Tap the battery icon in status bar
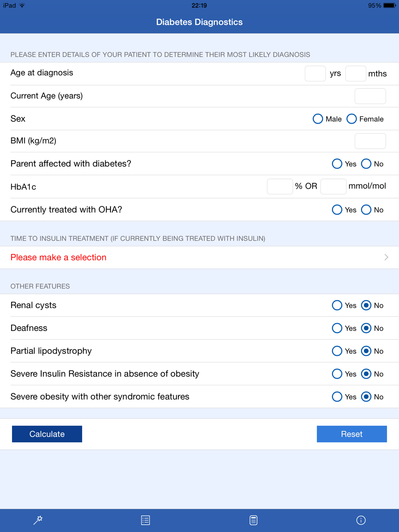 pos(389,6)
